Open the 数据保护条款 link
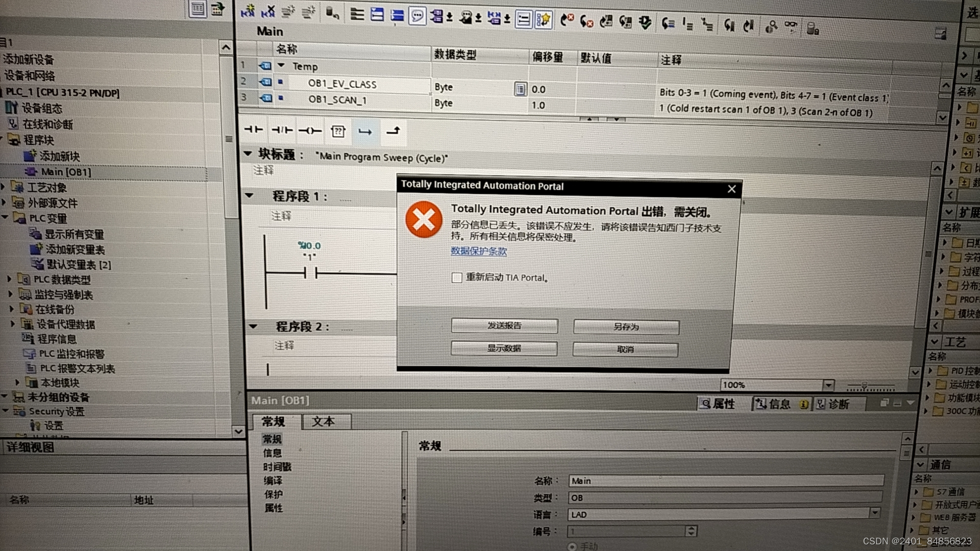Screen dimensions: 980x551 click(479, 251)
